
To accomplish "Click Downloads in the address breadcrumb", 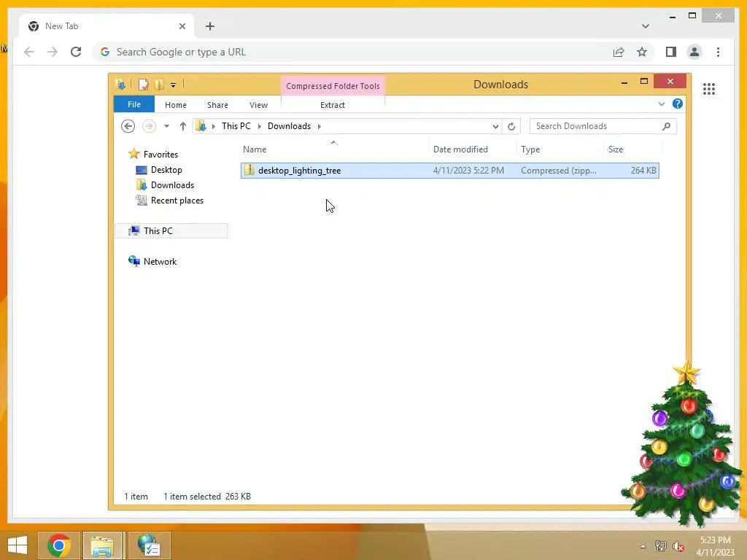I will click(x=289, y=126).
